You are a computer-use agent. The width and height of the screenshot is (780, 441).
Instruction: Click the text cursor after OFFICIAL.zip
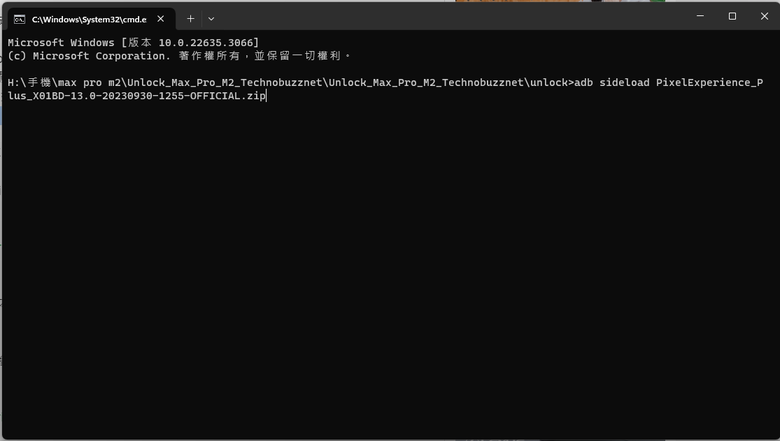(267, 95)
